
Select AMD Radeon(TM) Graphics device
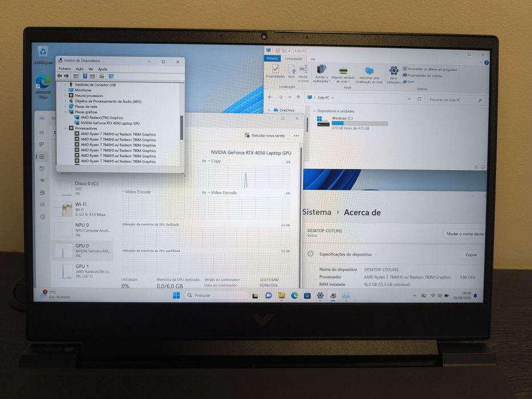[x=101, y=118]
